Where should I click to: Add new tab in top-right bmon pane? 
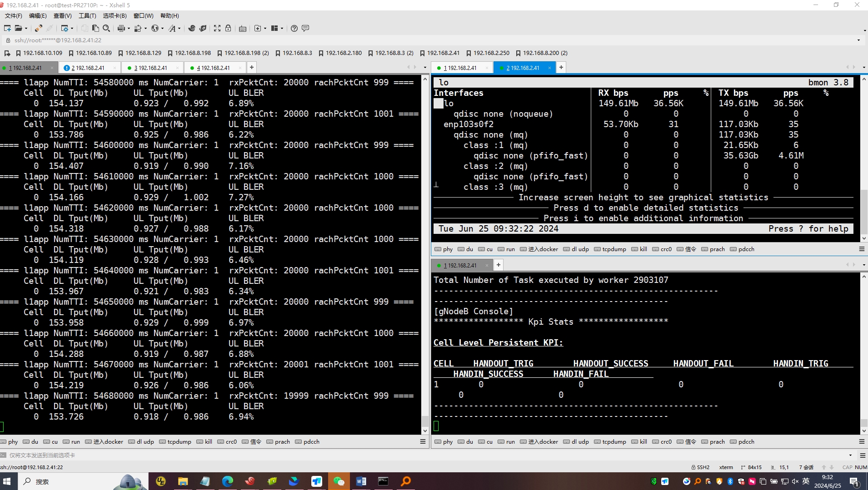(561, 67)
